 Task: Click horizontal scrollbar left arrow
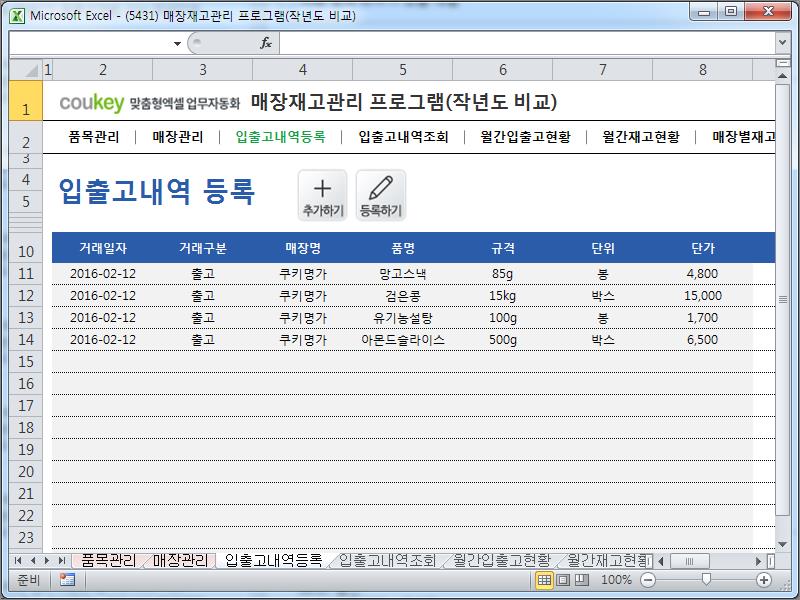[661, 561]
